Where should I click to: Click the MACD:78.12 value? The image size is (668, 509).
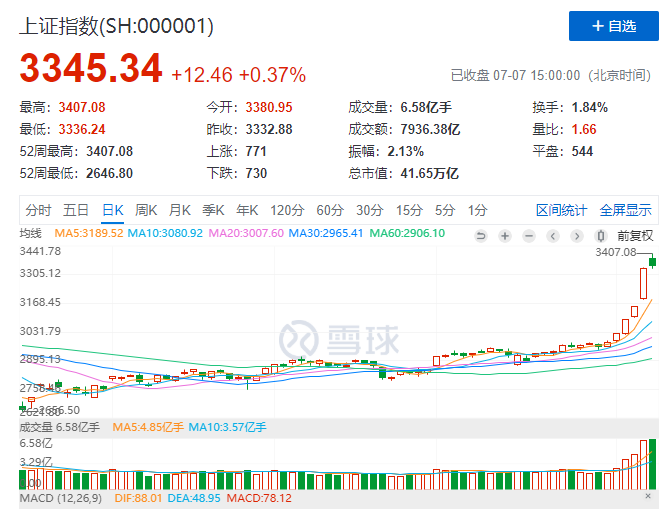tap(259, 498)
